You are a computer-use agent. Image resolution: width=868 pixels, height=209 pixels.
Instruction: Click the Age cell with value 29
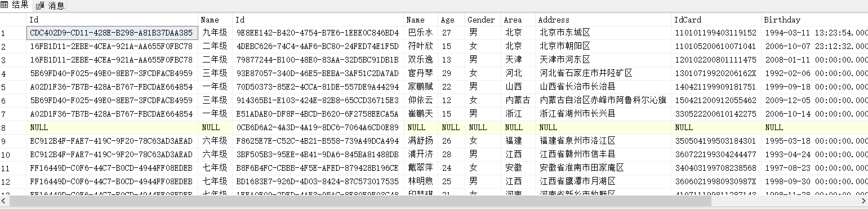point(451,74)
